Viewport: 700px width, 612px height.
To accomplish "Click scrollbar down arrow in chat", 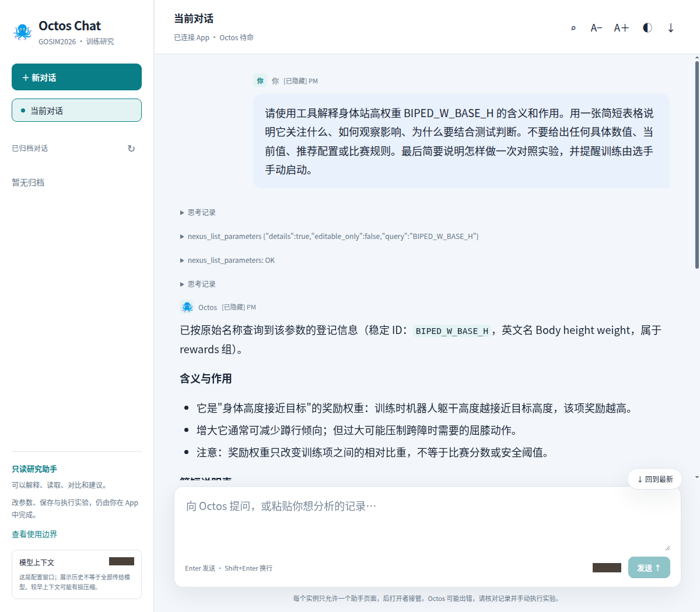I will 697,477.
